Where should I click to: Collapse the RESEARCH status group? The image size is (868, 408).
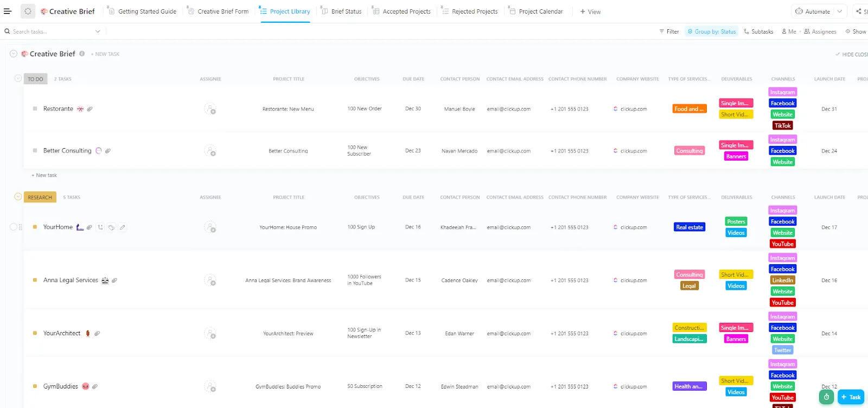tap(18, 197)
